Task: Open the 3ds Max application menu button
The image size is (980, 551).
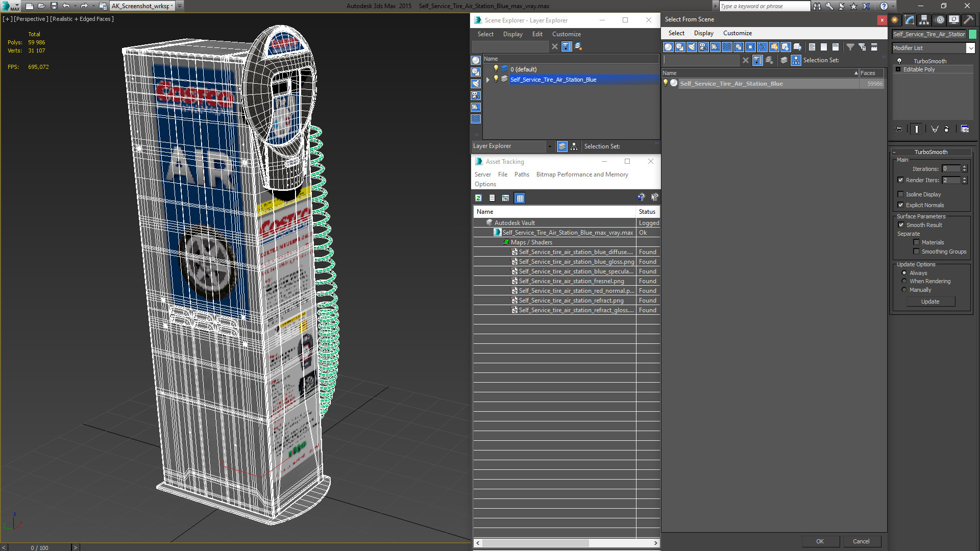Action: 9,6
